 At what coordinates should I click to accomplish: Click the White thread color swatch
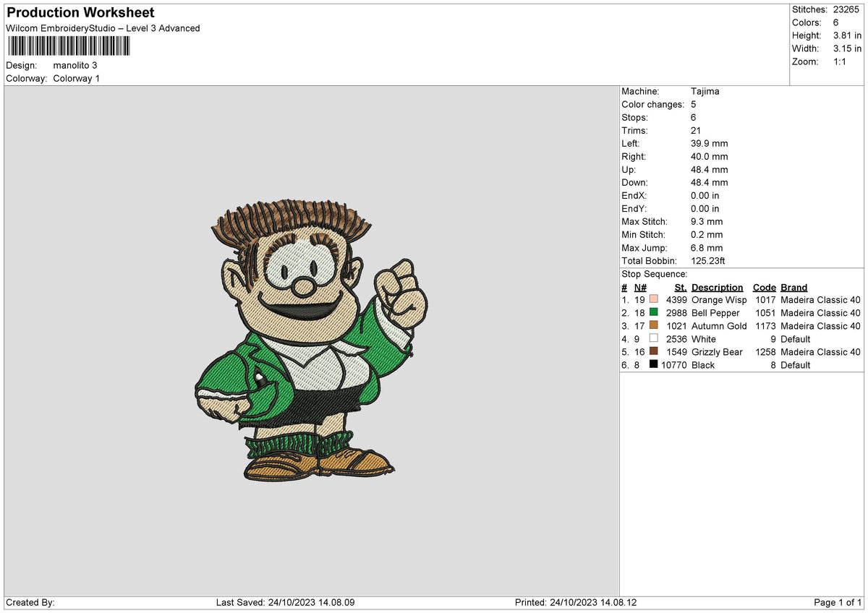click(654, 338)
